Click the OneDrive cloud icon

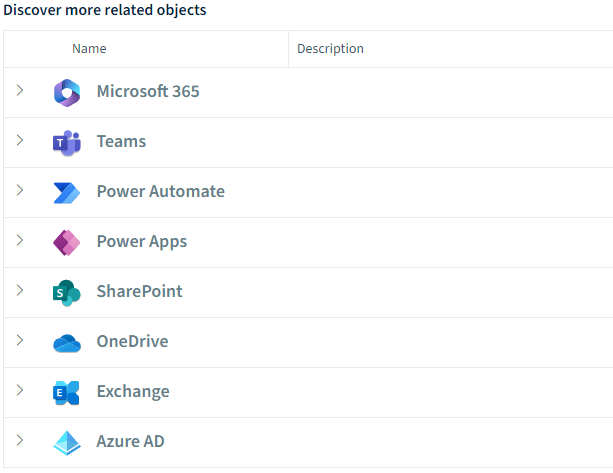point(67,343)
